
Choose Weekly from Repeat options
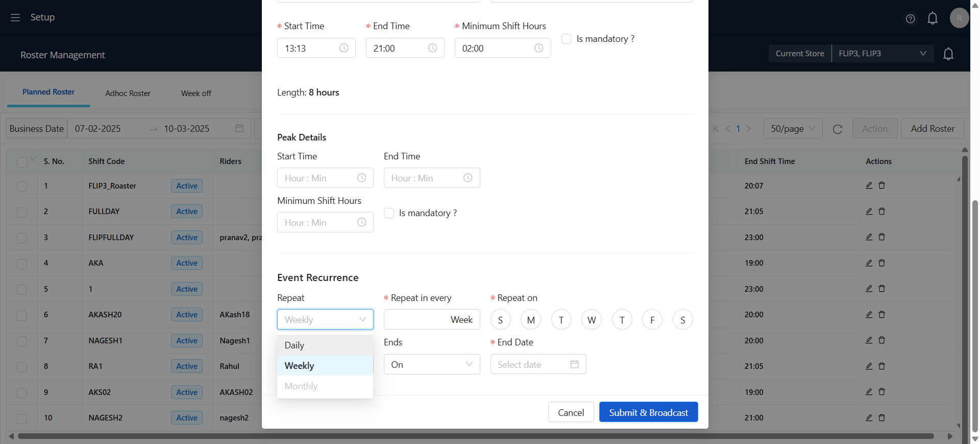coord(325,365)
